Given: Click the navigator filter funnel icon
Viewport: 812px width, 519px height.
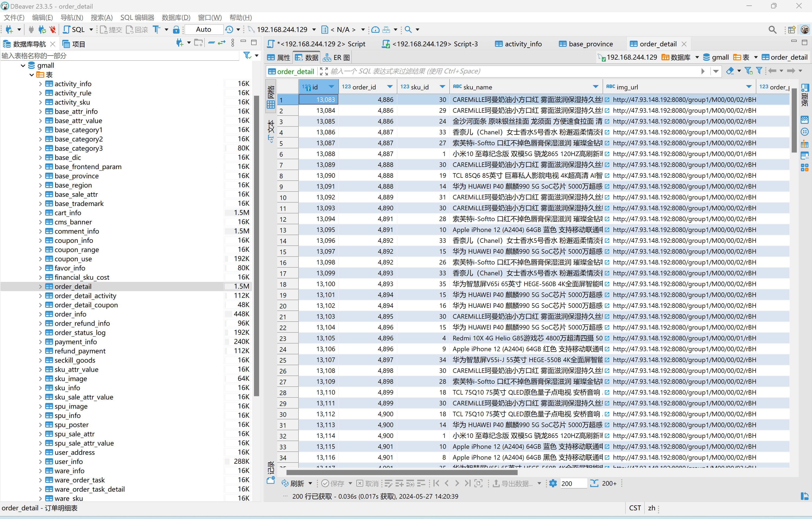Looking at the screenshot, I should [247, 56].
